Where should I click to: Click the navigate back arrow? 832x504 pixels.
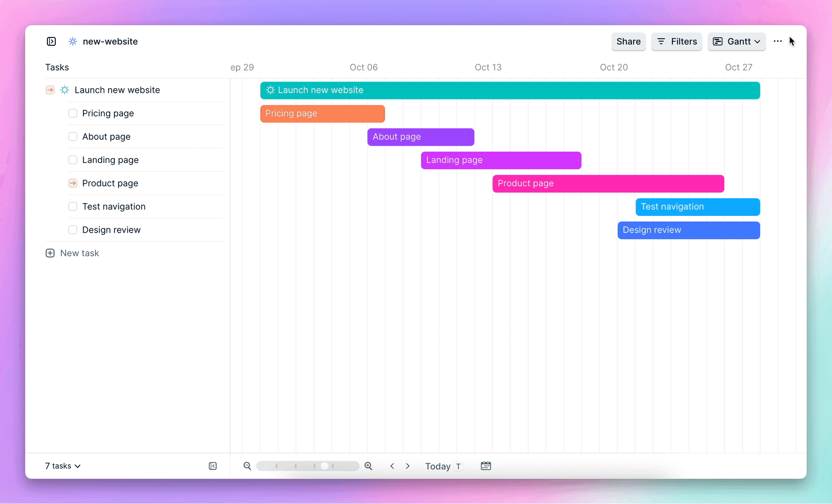tap(392, 466)
